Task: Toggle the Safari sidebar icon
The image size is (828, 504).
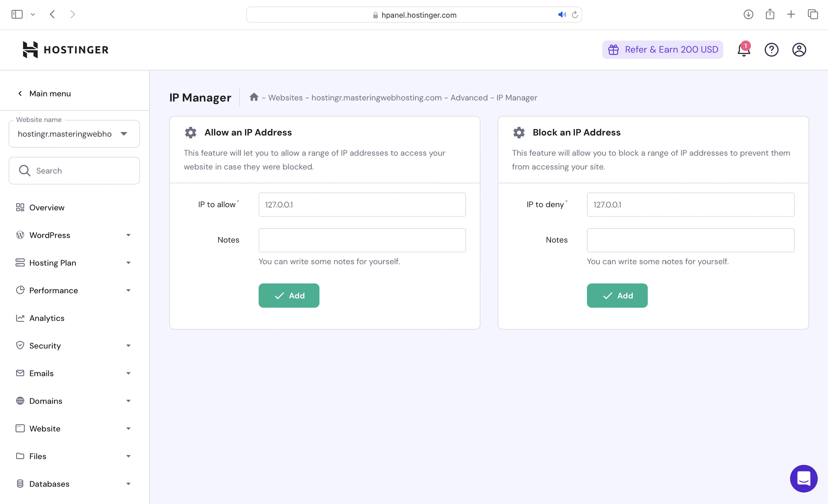Action: point(17,14)
